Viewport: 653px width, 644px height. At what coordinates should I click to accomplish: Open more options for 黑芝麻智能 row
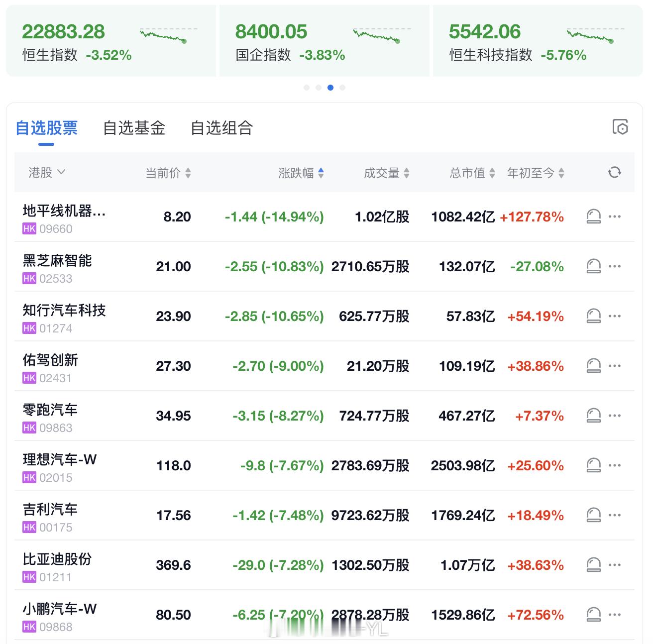tap(615, 266)
